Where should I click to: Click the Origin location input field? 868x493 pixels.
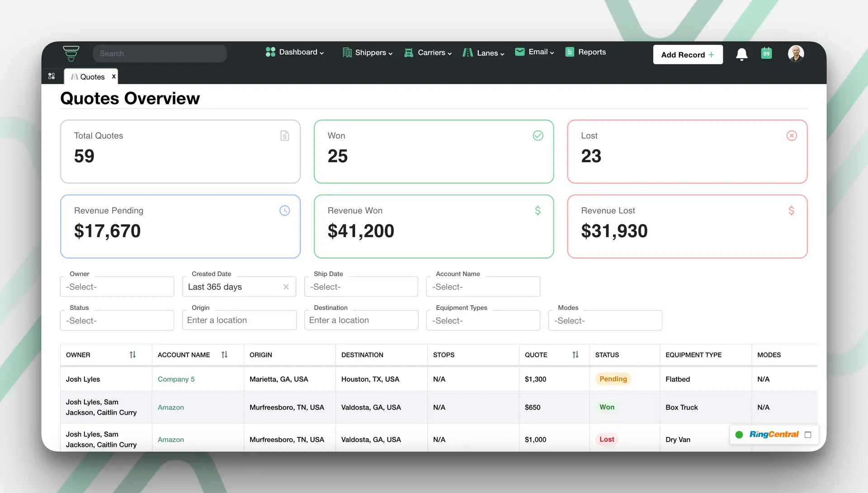239,320
